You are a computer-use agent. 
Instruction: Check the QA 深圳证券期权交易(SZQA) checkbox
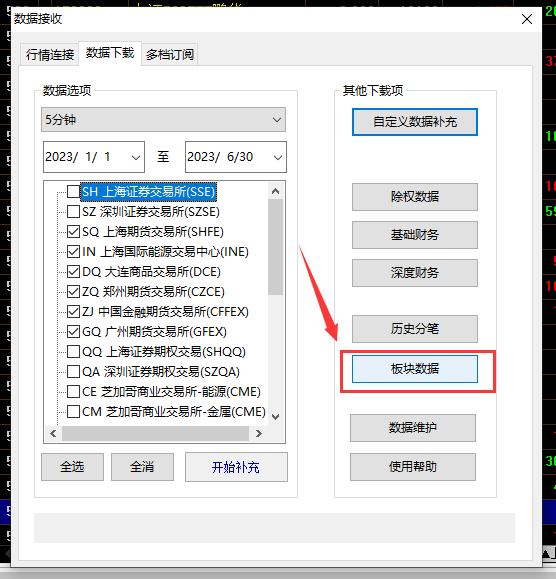[x=73, y=371]
